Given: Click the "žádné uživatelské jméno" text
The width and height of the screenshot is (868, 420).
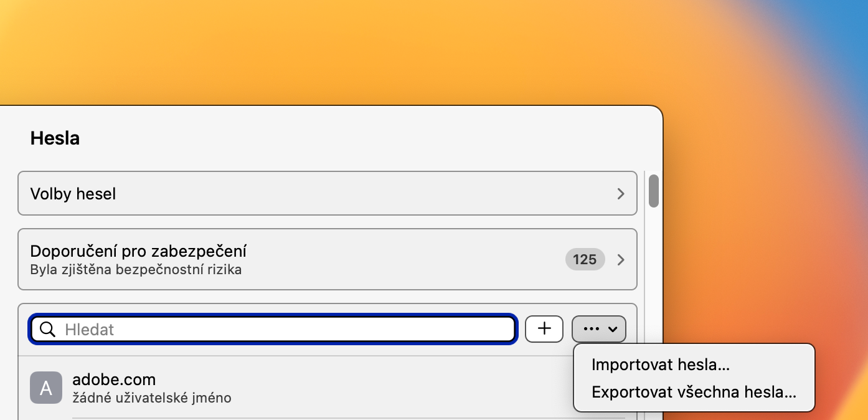Looking at the screenshot, I should point(152,398).
